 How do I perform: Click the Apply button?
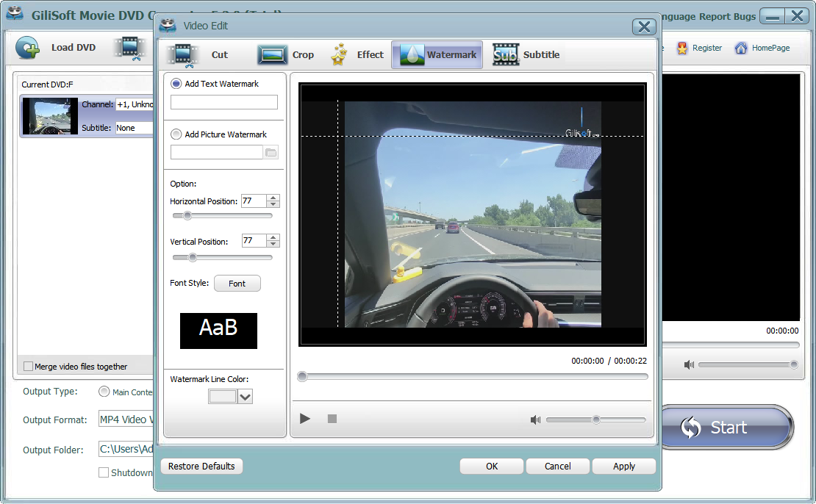624,466
